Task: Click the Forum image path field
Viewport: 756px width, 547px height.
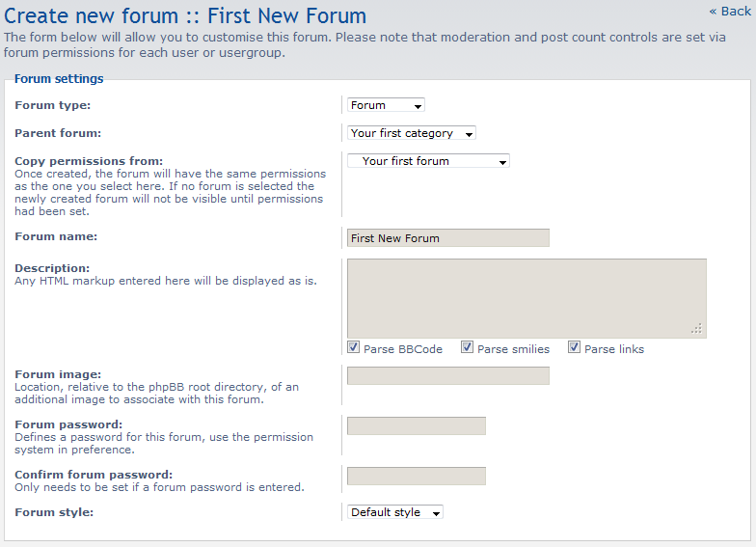Action: point(447,375)
